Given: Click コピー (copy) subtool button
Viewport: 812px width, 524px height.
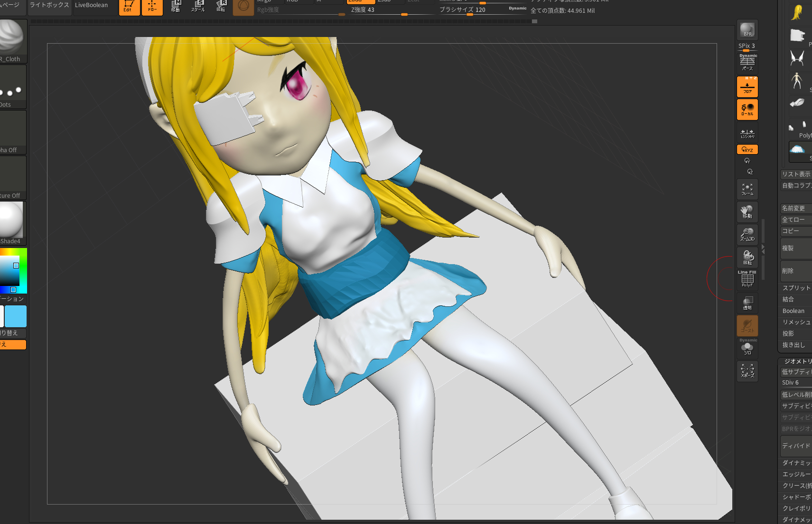Looking at the screenshot, I should [x=796, y=231].
